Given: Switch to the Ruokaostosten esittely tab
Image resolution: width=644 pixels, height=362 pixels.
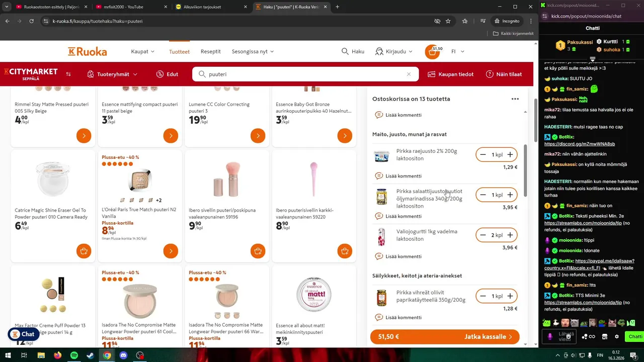Looking at the screenshot, I should coord(52,7).
